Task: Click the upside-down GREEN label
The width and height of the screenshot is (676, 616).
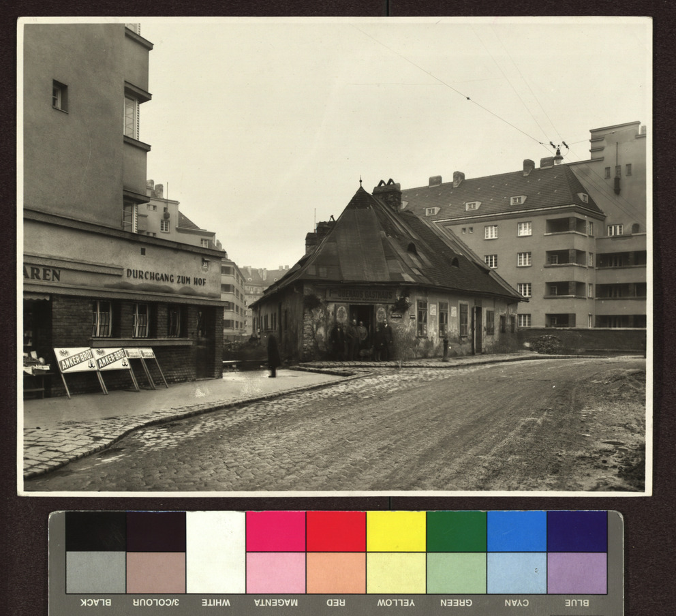Action: pyautogui.click(x=456, y=602)
